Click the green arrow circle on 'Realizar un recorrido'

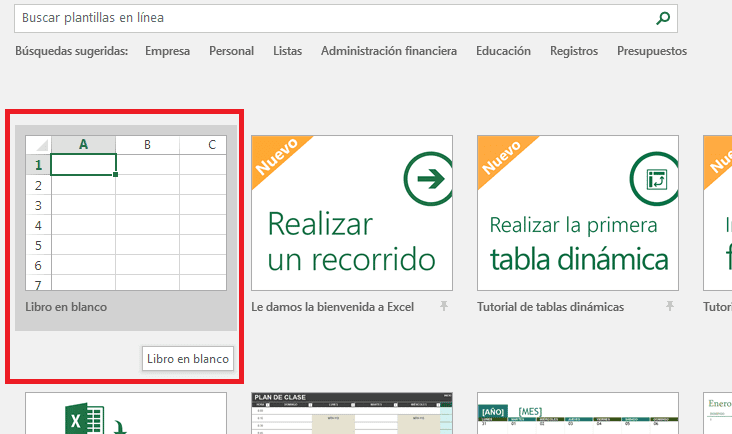point(427,180)
